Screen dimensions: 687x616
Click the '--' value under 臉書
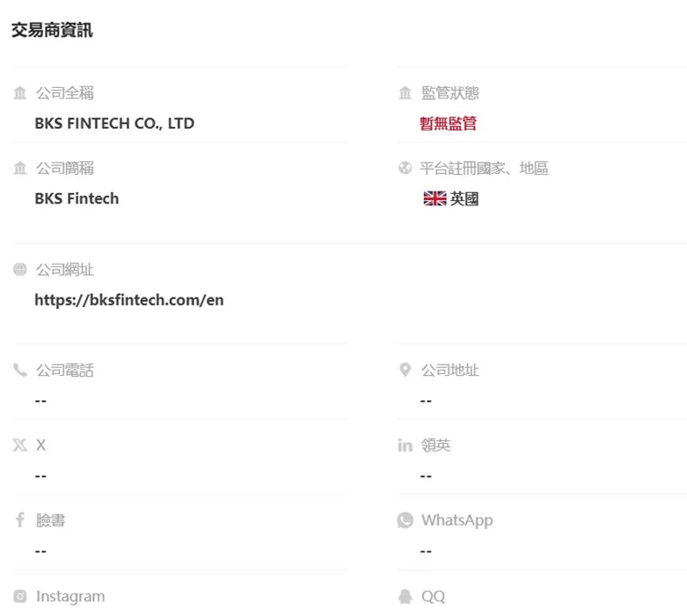pyautogui.click(x=41, y=552)
